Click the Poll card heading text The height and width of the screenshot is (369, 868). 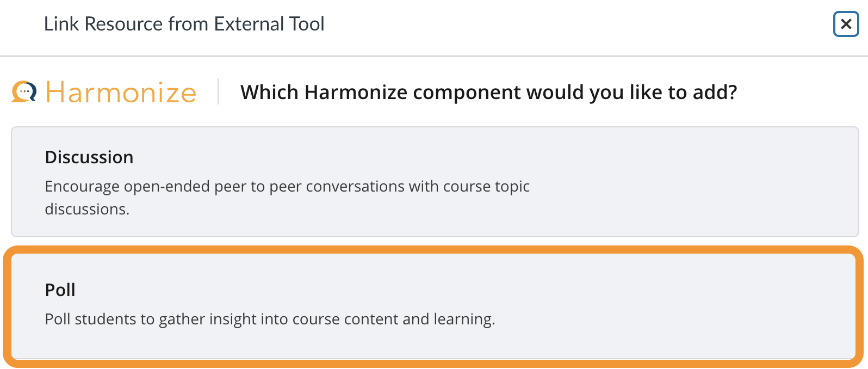[x=60, y=290]
